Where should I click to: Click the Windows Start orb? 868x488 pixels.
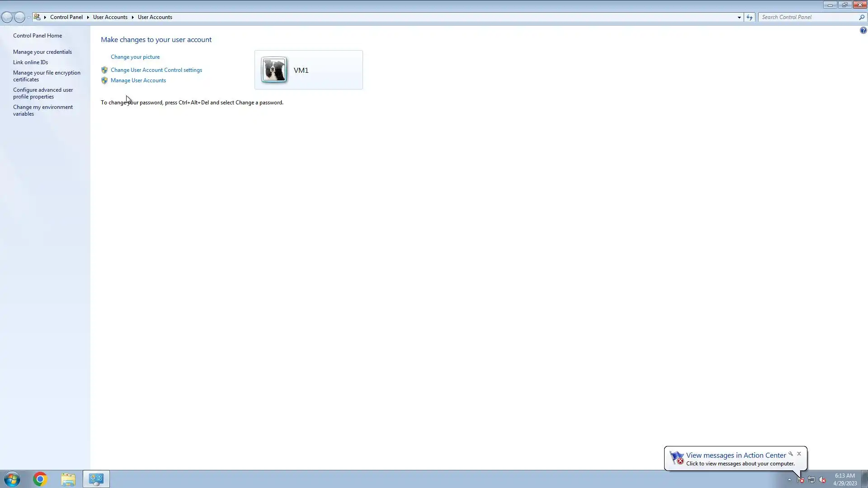pos(12,479)
